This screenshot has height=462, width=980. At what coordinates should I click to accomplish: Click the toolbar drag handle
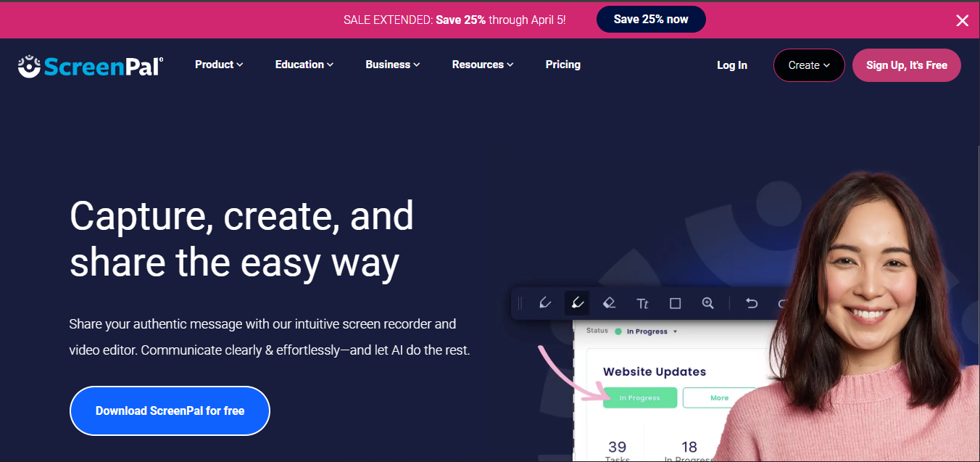pyautogui.click(x=520, y=303)
